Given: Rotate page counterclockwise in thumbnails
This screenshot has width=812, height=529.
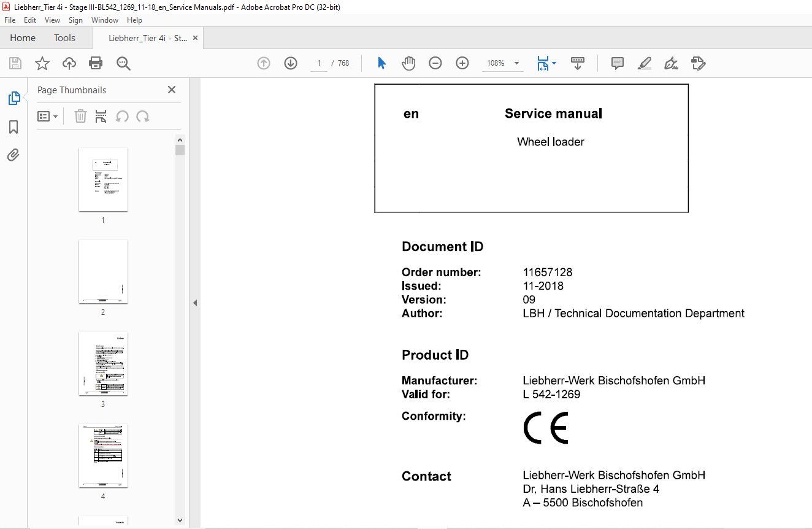Looking at the screenshot, I should [x=122, y=117].
